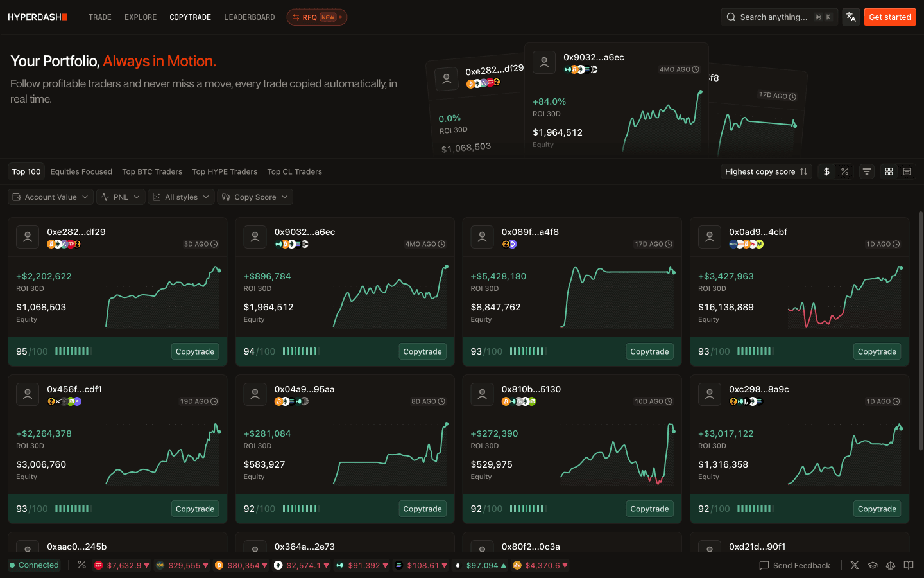Screen dimensions: 924x578
Task: Select the Equities Focused tab
Action: tap(81, 171)
